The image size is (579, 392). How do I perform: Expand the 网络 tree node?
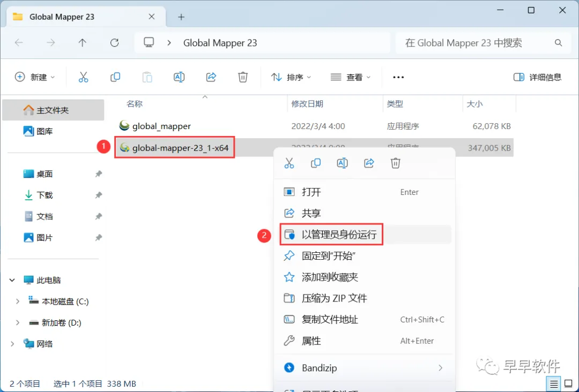[12, 344]
